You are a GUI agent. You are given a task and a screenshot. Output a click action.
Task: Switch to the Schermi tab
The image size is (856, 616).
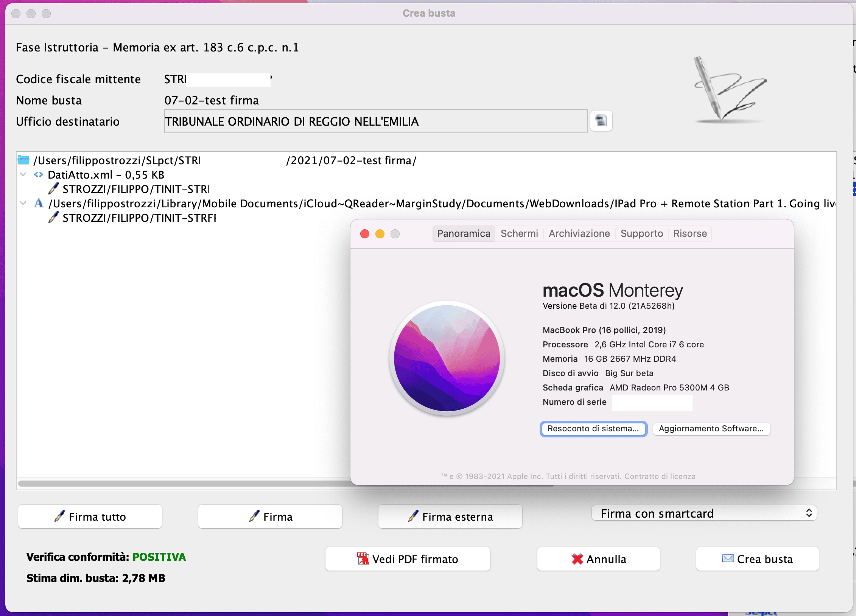519,233
